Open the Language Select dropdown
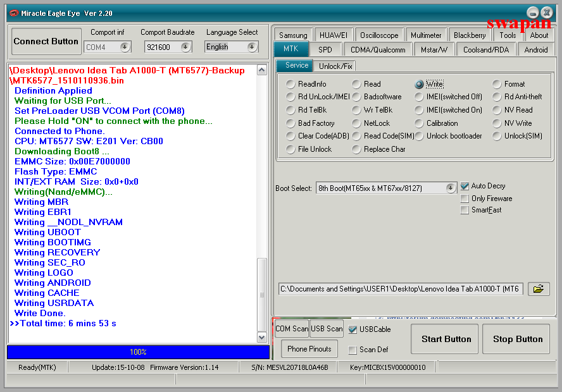 (252, 47)
